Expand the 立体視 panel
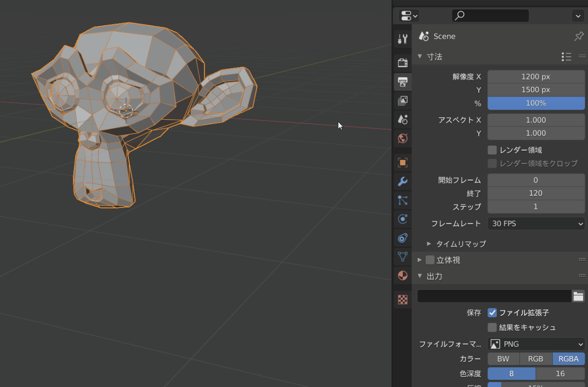This screenshot has width=588, height=387. 419,260
